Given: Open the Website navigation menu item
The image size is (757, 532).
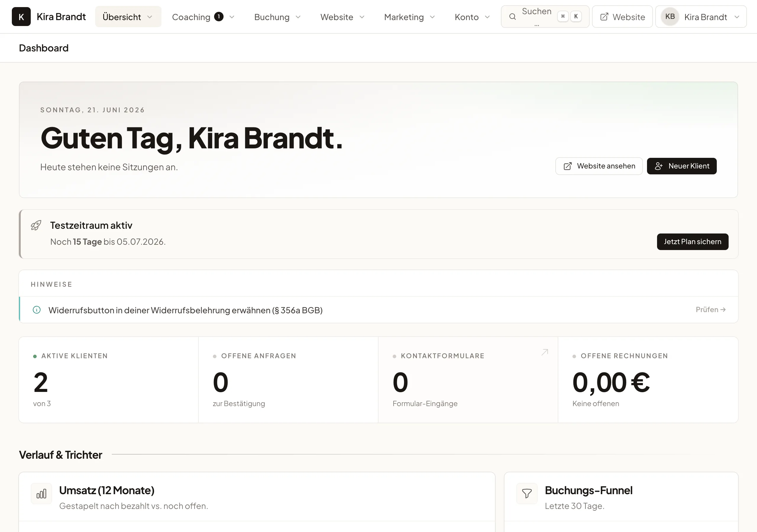Looking at the screenshot, I should pyautogui.click(x=342, y=17).
